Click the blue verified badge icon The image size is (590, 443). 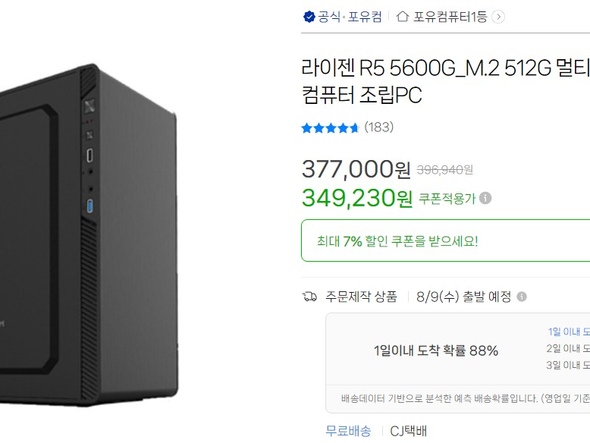pos(309,17)
